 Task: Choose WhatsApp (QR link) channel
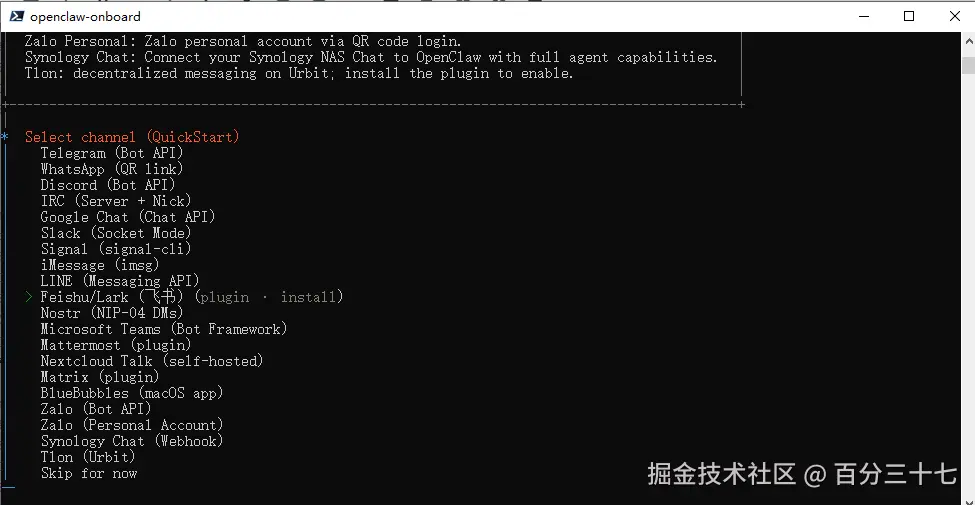pos(111,169)
